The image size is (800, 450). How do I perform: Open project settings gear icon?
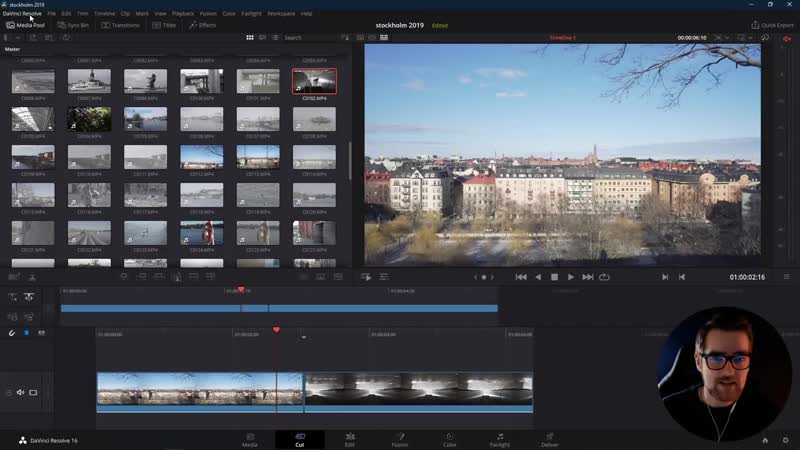point(785,440)
